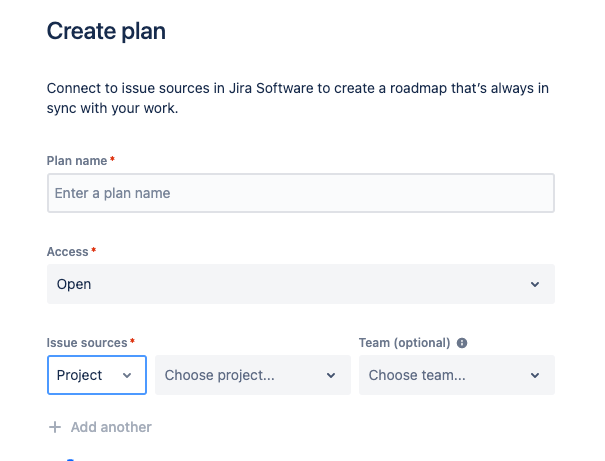Click the Issue sources label text
This screenshot has height=461, width=605.
tap(87, 343)
